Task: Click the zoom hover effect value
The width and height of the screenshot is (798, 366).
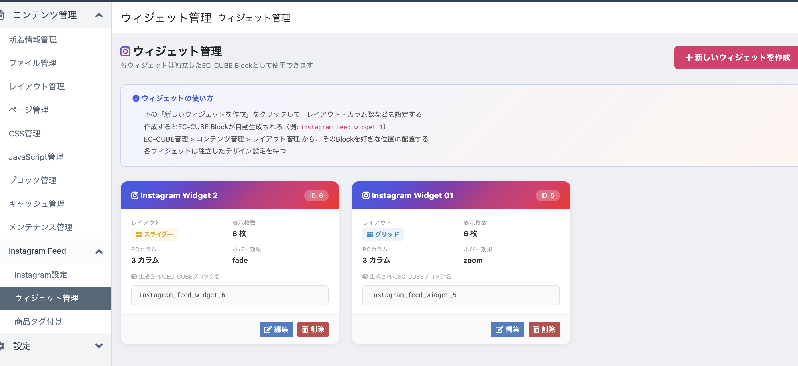Action: pos(473,260)
